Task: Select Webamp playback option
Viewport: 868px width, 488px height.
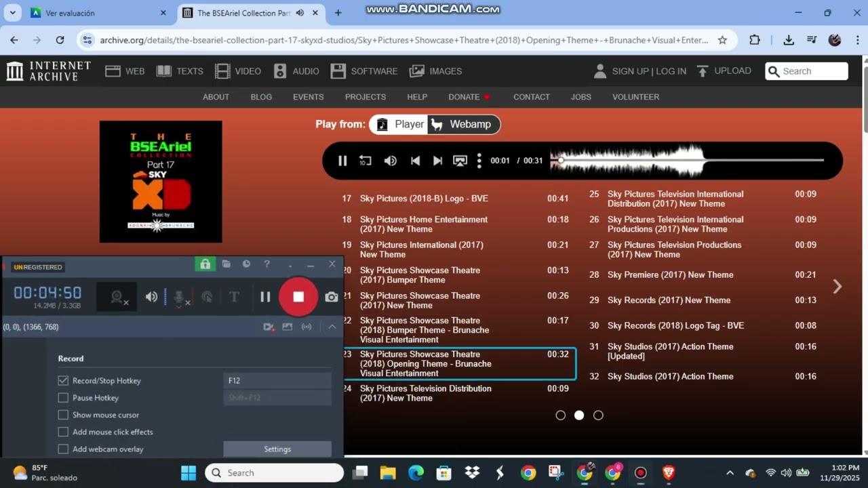Action: pos(464,124)
